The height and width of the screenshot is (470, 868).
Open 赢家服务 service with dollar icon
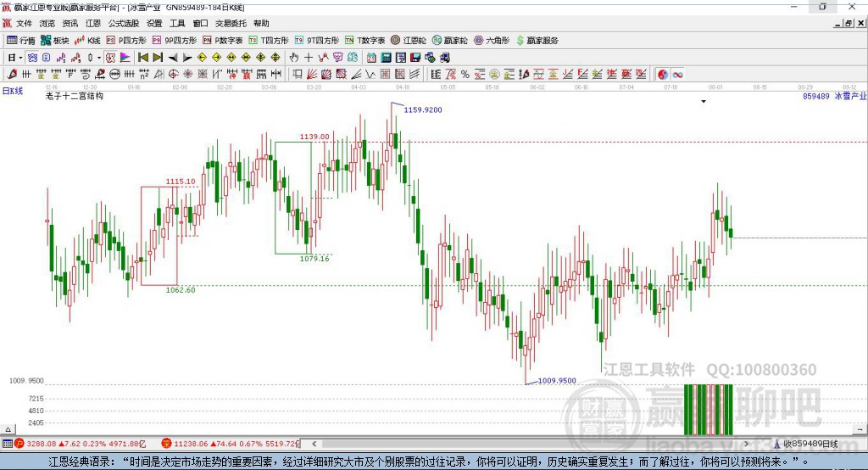point(537,41)
